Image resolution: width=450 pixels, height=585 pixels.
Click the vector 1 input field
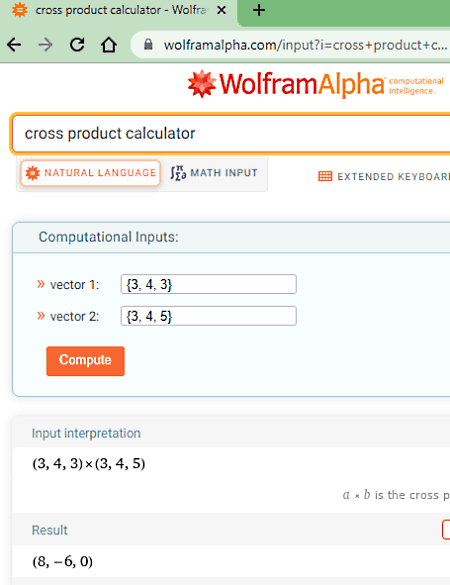click(209, 284)
